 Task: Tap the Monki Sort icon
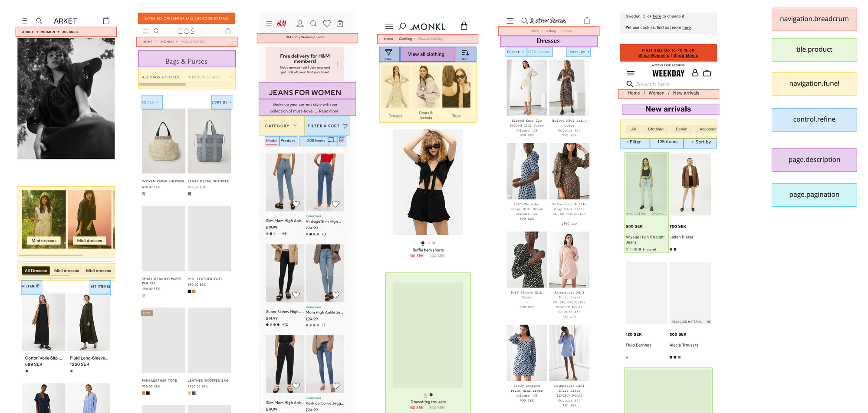465,53
